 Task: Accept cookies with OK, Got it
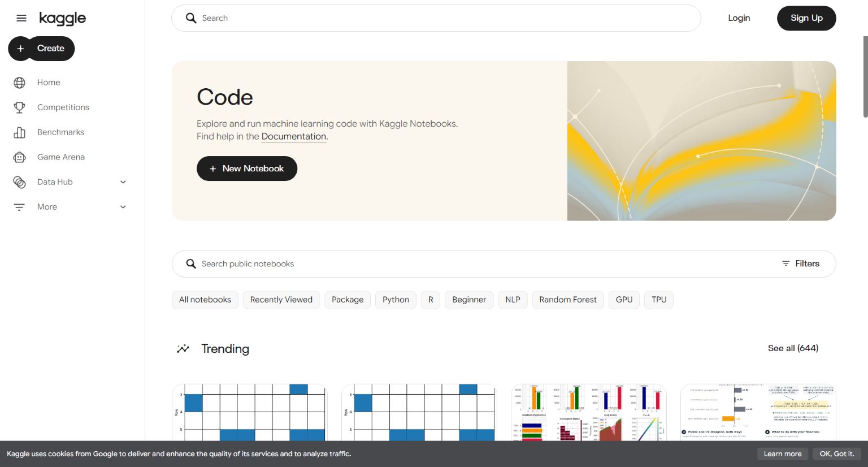(x=837, y=454)
